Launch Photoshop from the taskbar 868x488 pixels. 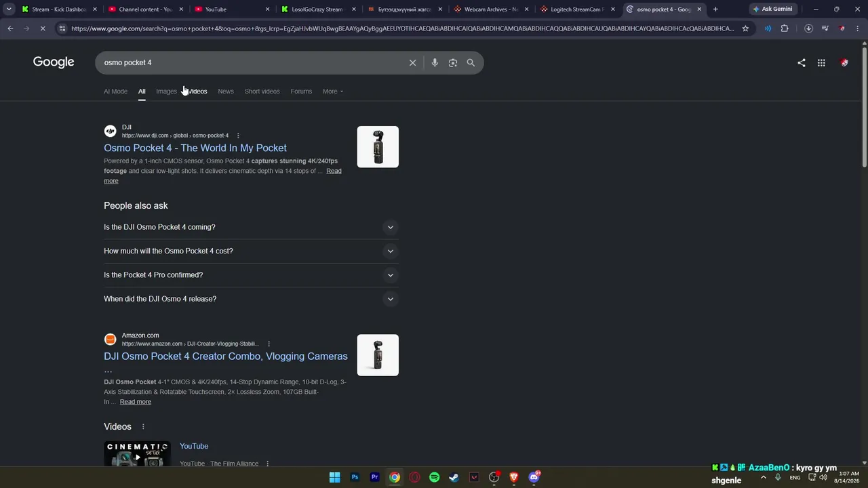[355, 477]
